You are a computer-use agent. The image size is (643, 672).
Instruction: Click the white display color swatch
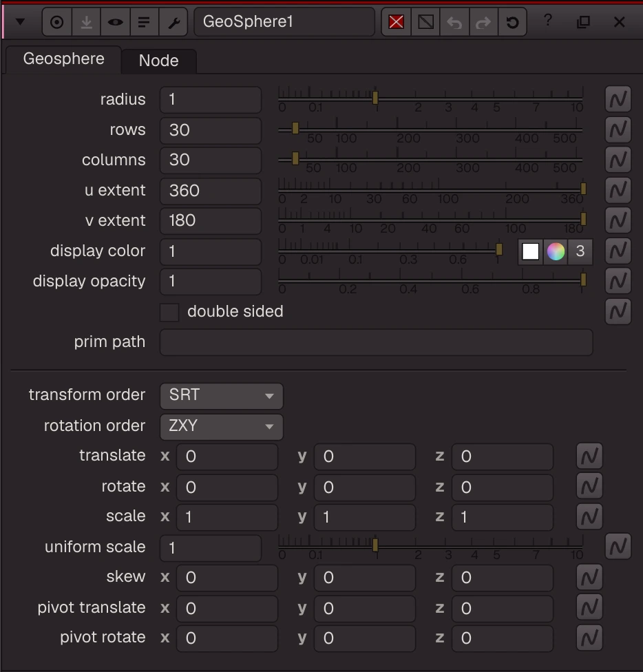point(530,251)
